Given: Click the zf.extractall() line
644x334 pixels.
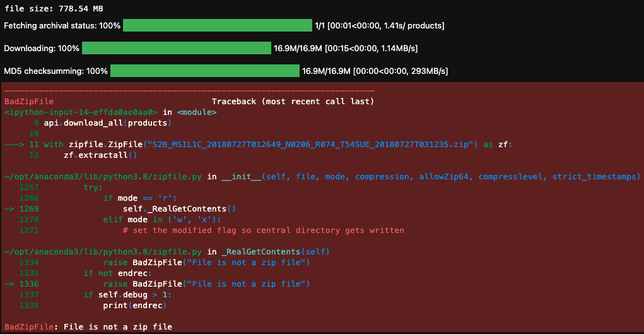Looking at the screenshot, I should pos(100,155).
